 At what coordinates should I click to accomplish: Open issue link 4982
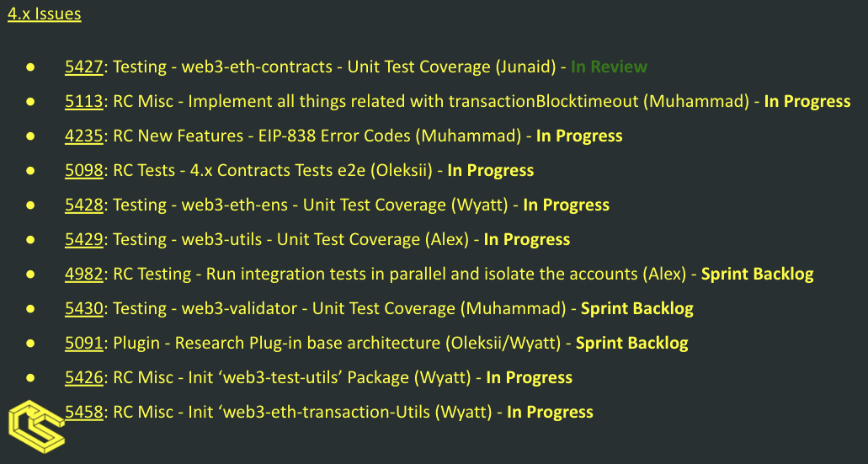click(84, 274)
